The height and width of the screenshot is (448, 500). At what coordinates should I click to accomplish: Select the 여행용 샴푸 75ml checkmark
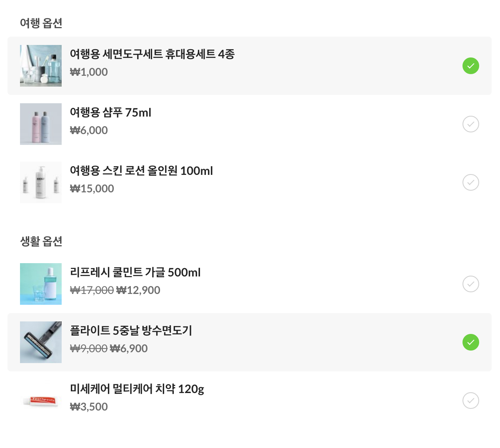(470, 124)
